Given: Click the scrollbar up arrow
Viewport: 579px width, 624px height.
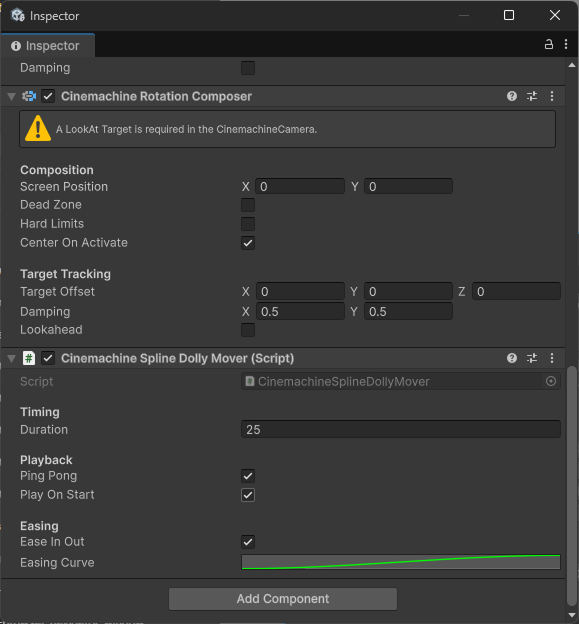Looking at the screenshot, I should 572,65.
